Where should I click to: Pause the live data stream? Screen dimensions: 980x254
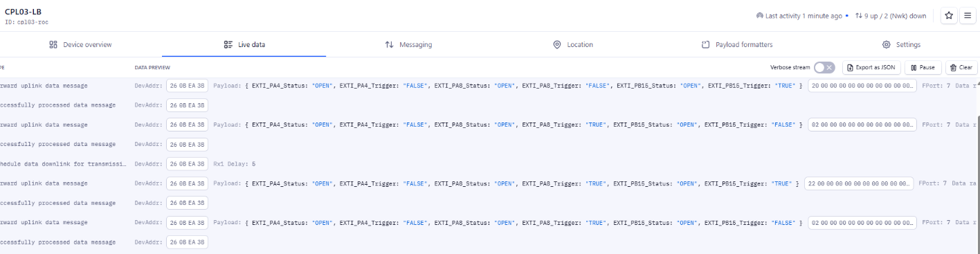923,67
